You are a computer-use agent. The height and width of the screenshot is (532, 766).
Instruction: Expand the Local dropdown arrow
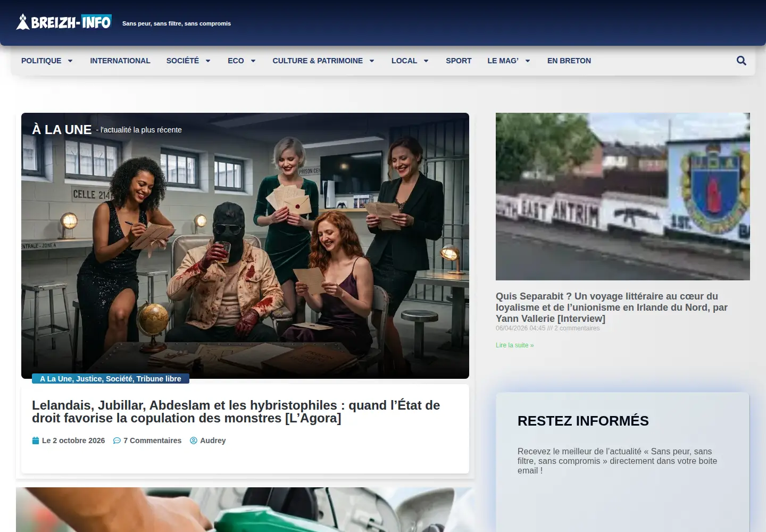pyautogui.click(x=426, y=61)
